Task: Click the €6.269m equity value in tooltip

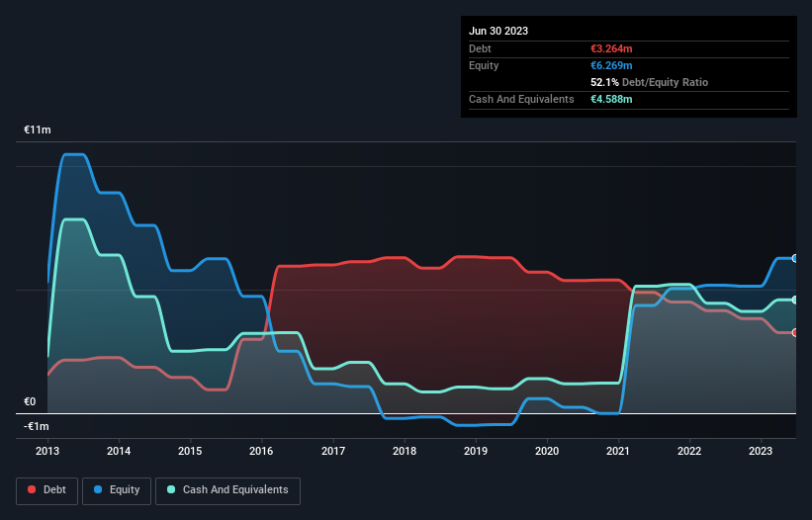Action: click(x=611, y=65)
